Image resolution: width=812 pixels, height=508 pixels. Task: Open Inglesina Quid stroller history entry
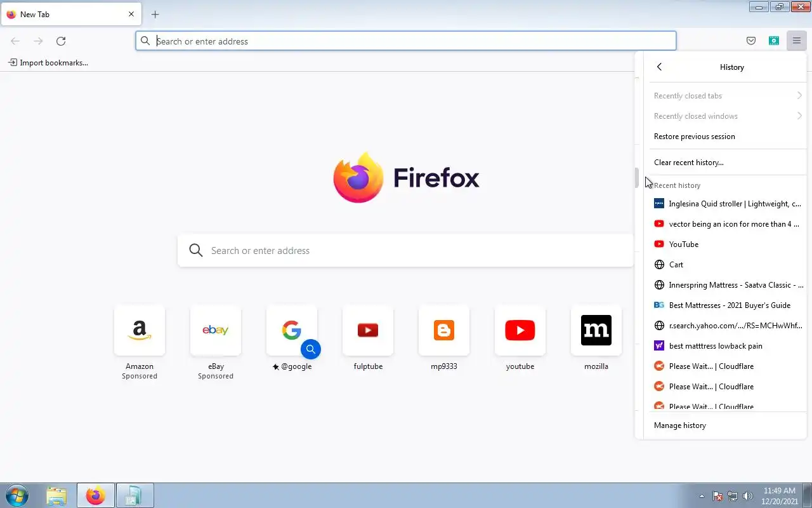click(727, 204)
